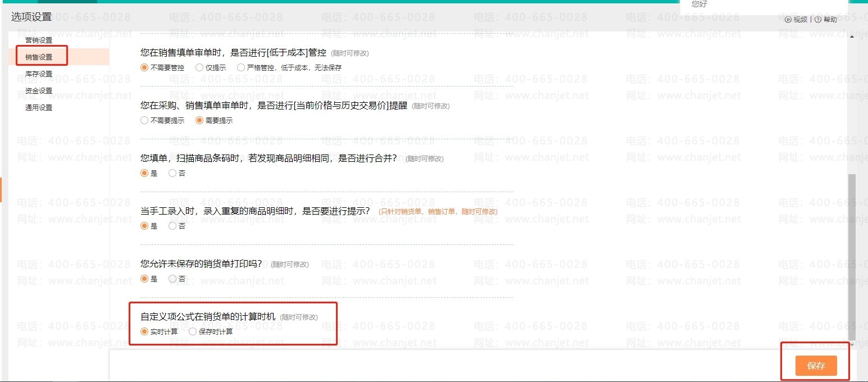Image resolution: width=868 pixels, height=382 pixels.
Task: Select 否 for duplicate manual entry prompt
Action: pyautogui.click(x=172, y=226)
